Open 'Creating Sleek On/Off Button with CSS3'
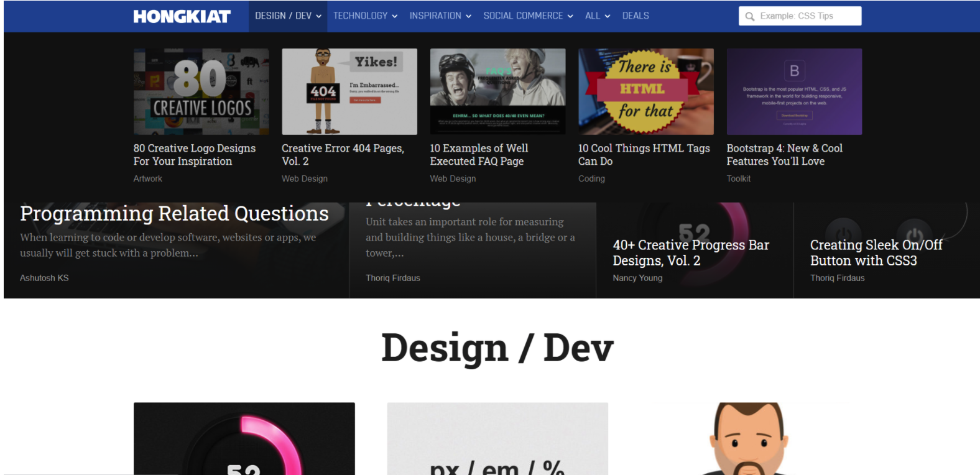 click(x=876, y=253)
